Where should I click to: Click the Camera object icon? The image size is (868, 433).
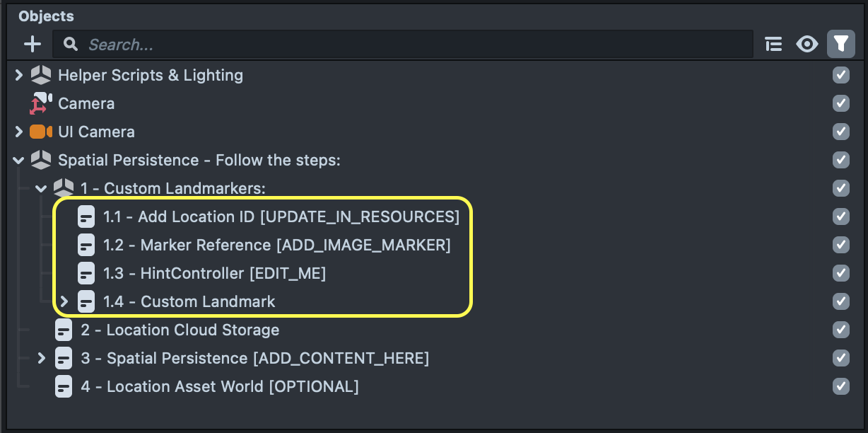click(x=41, y=104)
